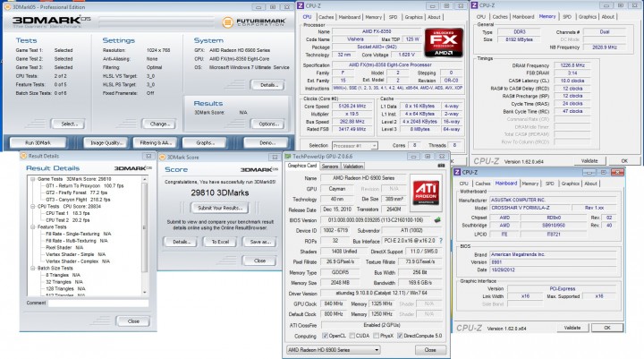Click the CPU-Z Mainboard window title icon
This screenshot has height=359, width=644.
457,172
